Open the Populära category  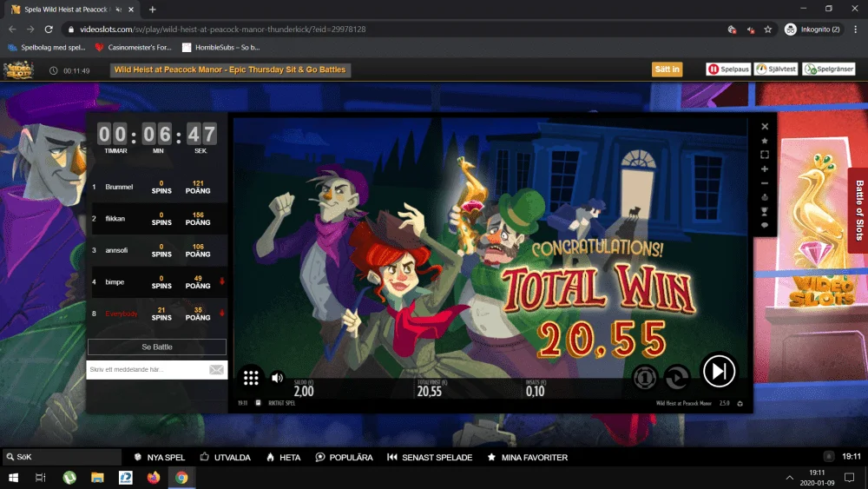tap(344, 458)
